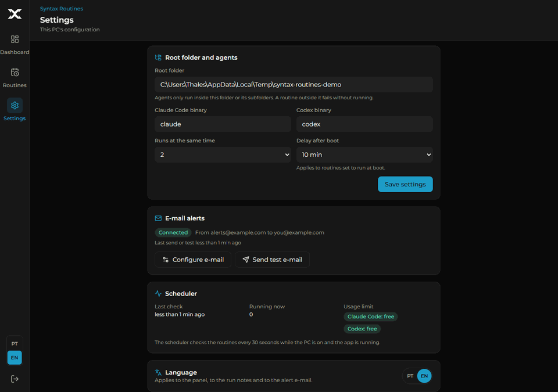The height and width of the screenshot is (392, 558).
Task: Click the Codex: free badge
Action: (362, 329)
